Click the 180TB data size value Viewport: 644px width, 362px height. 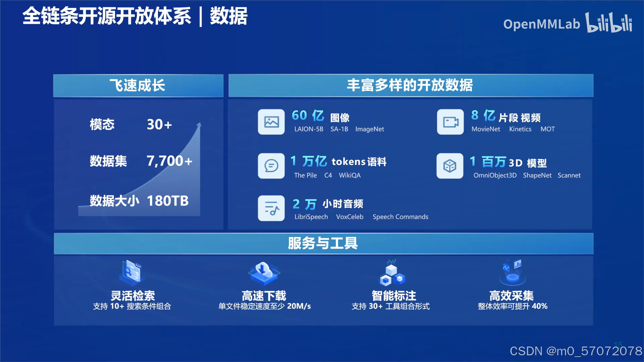[x=168, y=201]
